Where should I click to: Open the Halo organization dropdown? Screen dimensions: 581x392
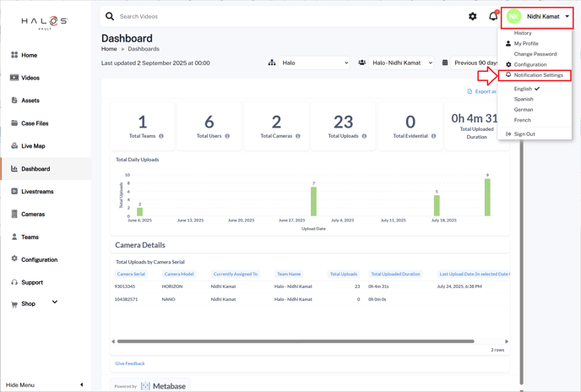point(315,63)
